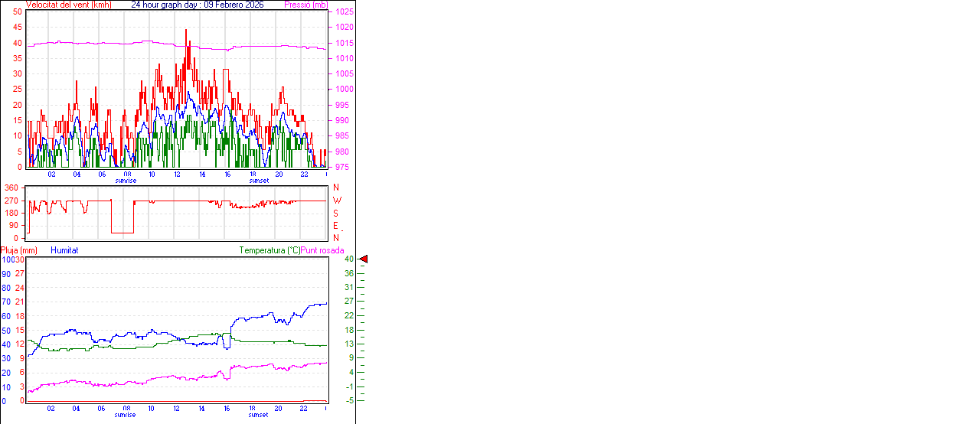This screenshot has height=424, width=980.
Task: Click the "Velocitat del vent (kmh)" axis label
Action: click(x=68, y=5)
